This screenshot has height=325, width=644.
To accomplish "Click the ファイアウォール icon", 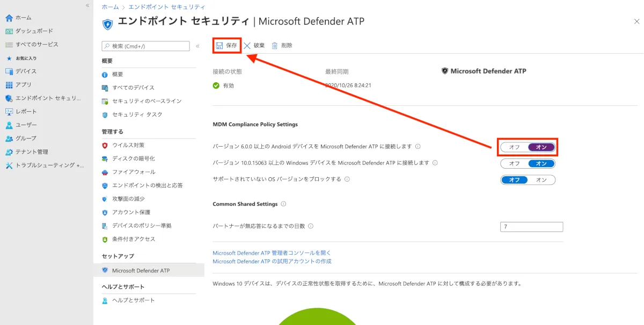I will 105,172.
